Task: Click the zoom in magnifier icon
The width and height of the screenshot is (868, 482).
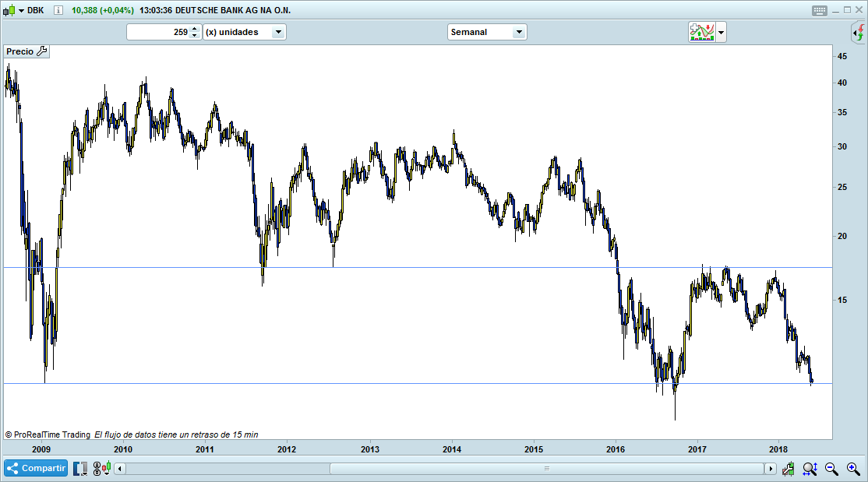Action: click(852, 468)
